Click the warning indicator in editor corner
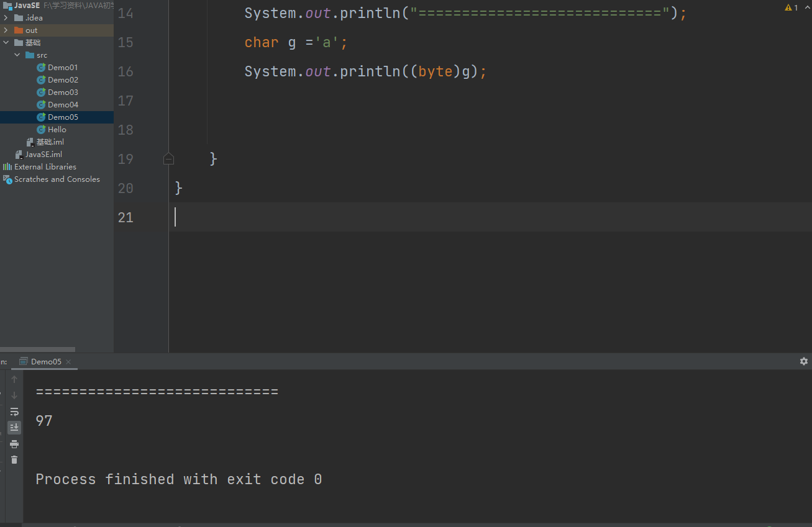The width and height of the screenshot is (812, 527). pyautogui.click(x=791, y=8)
